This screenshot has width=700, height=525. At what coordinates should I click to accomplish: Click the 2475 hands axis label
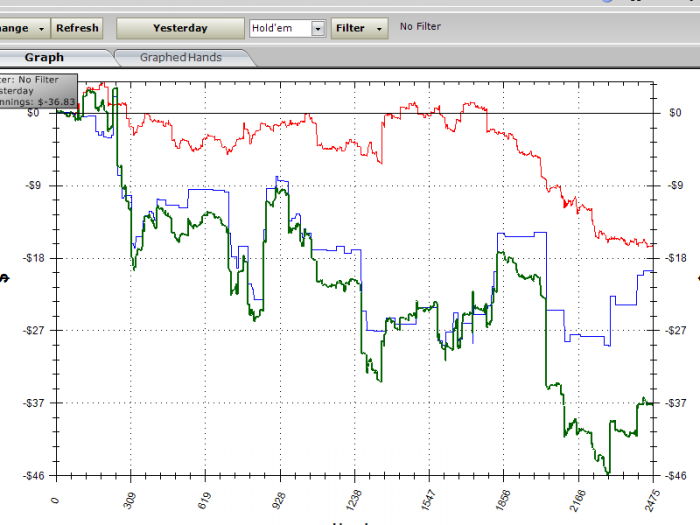(651, 500)
